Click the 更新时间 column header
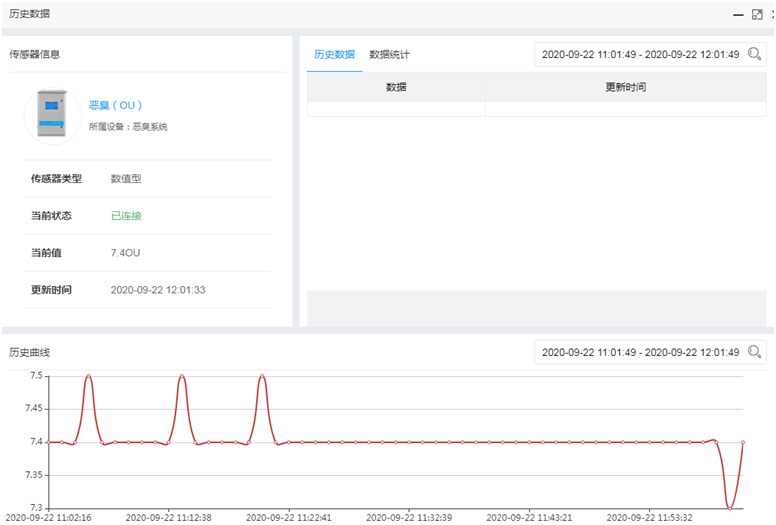 click(x=626, y=87)
